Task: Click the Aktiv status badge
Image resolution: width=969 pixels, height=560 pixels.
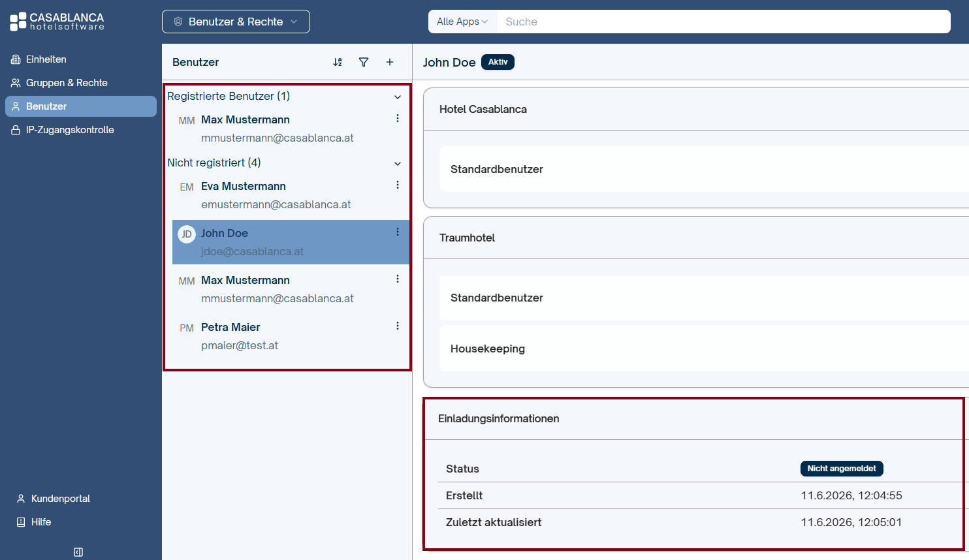Action: point(498,62)
